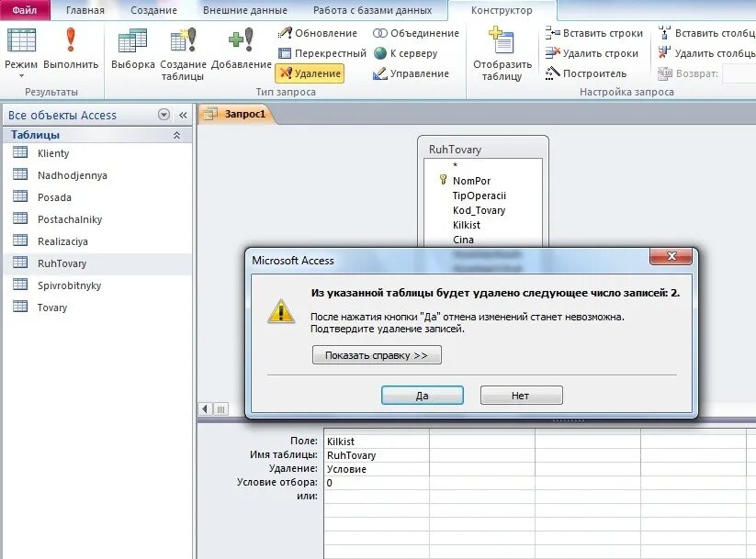The image size is (756, 559).
Task: Open the Файл tab
Action: click(25, 10)
